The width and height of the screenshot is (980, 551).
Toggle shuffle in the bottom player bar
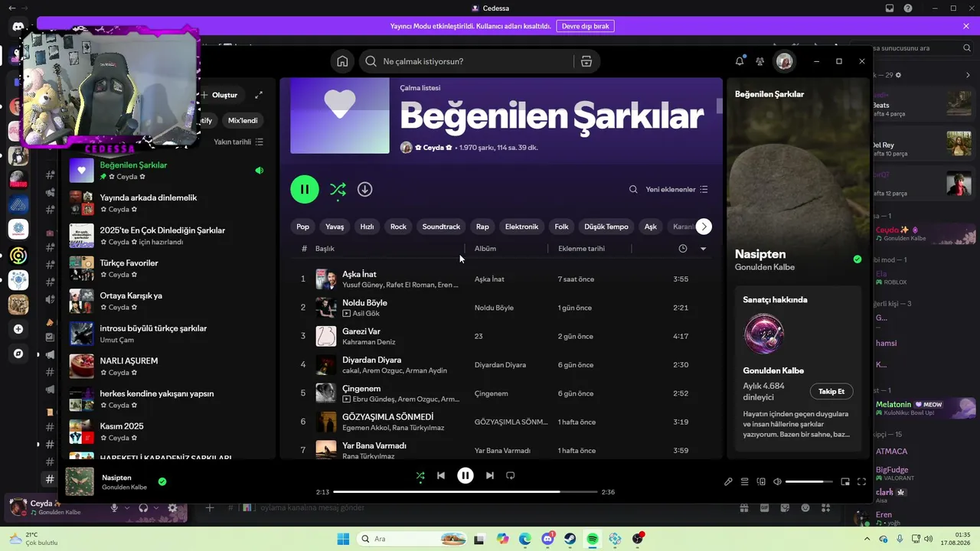420,475
